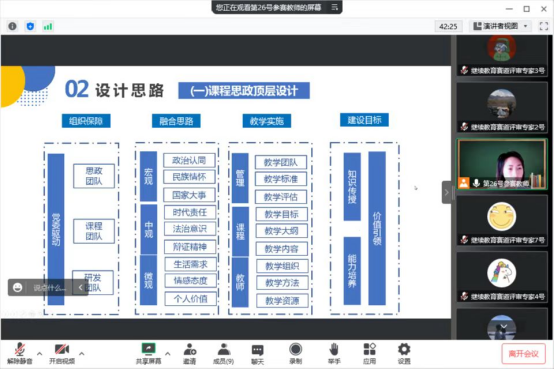Collapse participant video side panel arrow
This screenshot has height=370, width=554.
(x=447, y=192)
